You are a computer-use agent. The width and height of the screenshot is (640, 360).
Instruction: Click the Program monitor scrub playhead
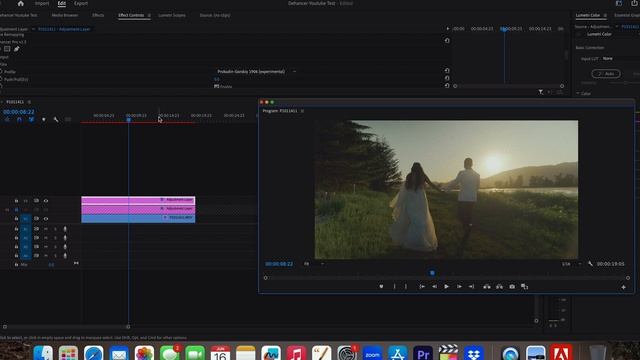tap(432, 273)
